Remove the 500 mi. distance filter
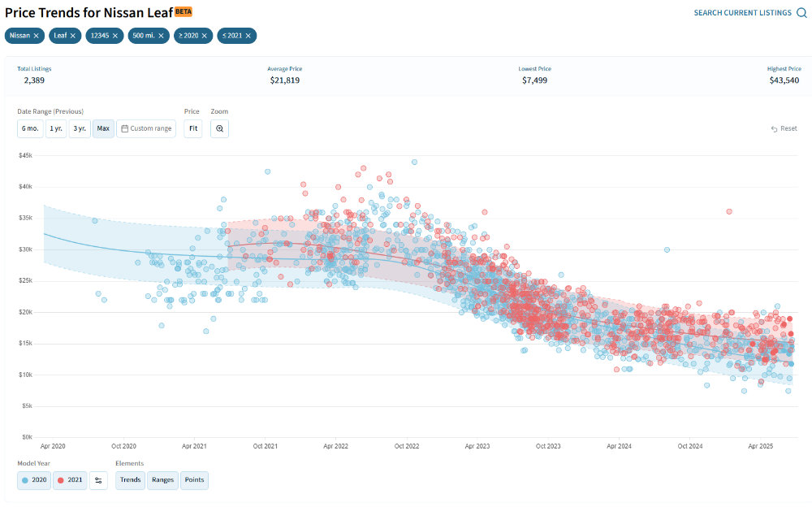The height and width of the screenshot is (507, 812). tap(161, 36)
